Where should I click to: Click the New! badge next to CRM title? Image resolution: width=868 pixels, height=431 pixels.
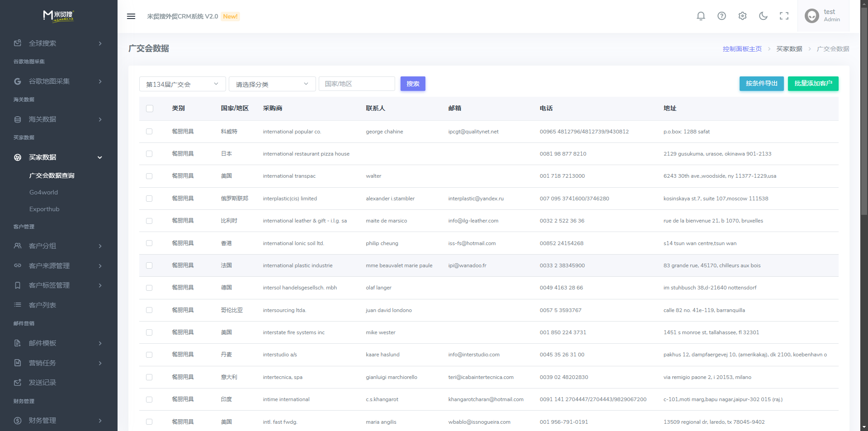pos(230,16)
